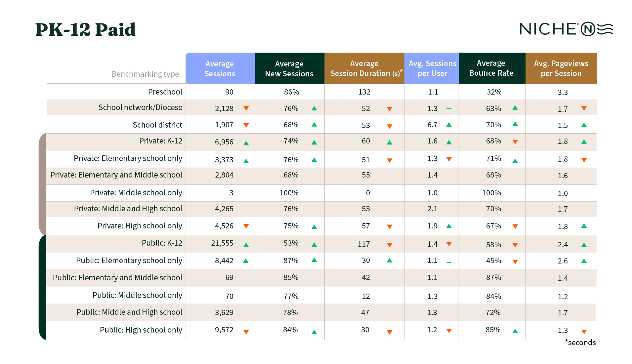
Task: Click the Average Session Duration column header
Action: [364, 68]
